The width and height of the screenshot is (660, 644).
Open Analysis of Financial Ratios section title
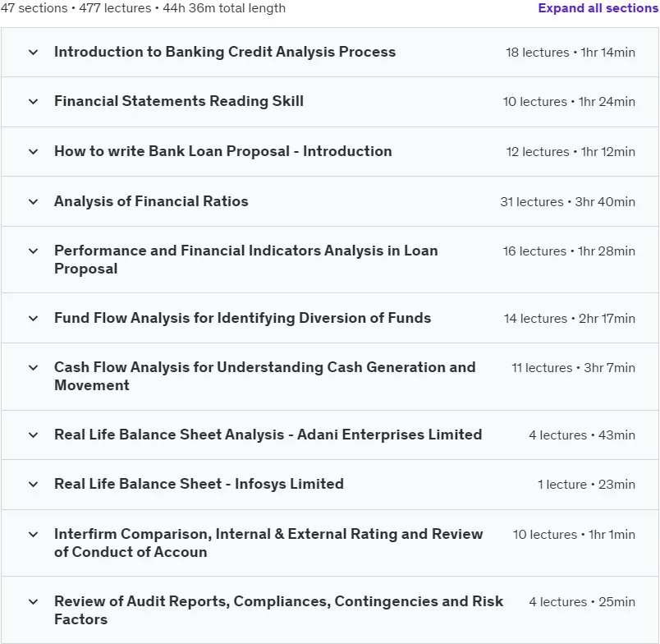(151, 201)
